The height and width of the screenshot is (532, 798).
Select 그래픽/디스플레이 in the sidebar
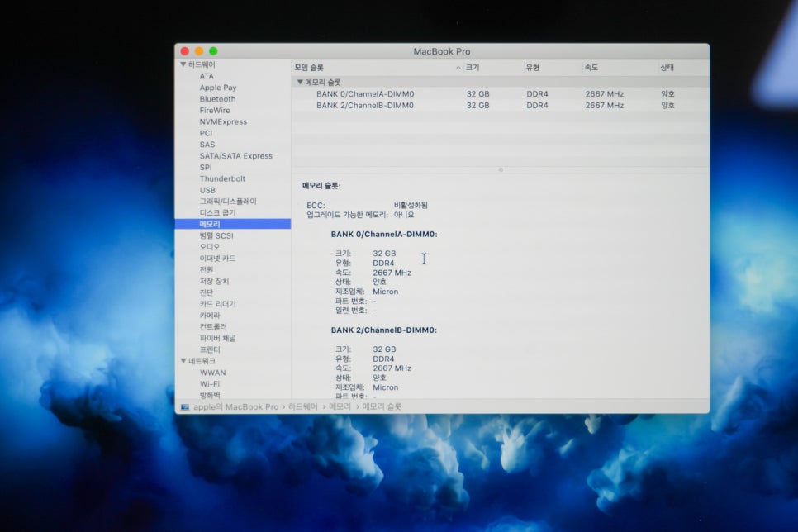point(228,202)
